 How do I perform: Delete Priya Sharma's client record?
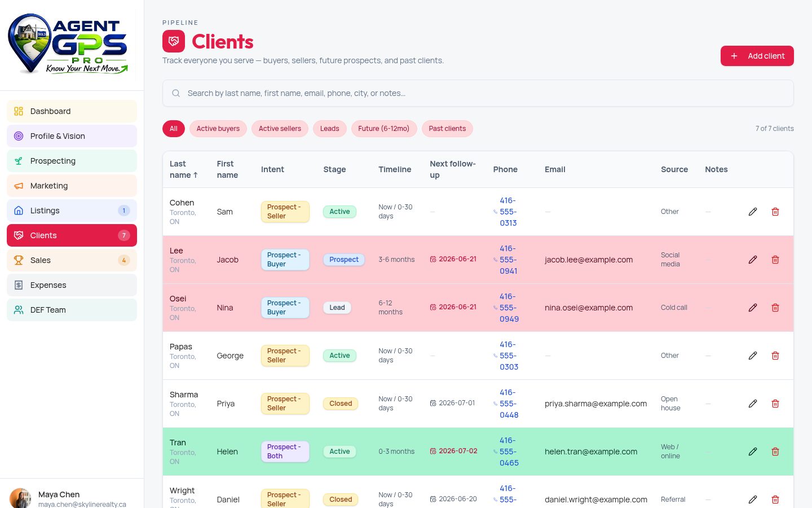(775, 404)
